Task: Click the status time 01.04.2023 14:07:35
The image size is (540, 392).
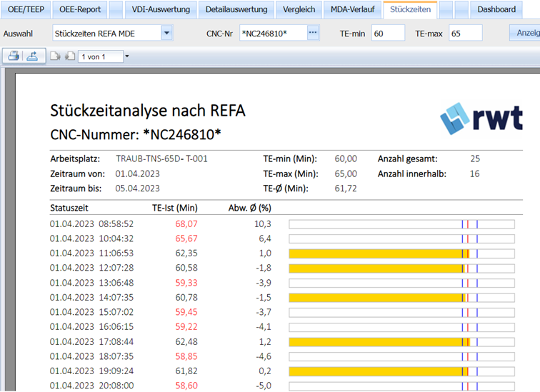Action: point(91,297)
